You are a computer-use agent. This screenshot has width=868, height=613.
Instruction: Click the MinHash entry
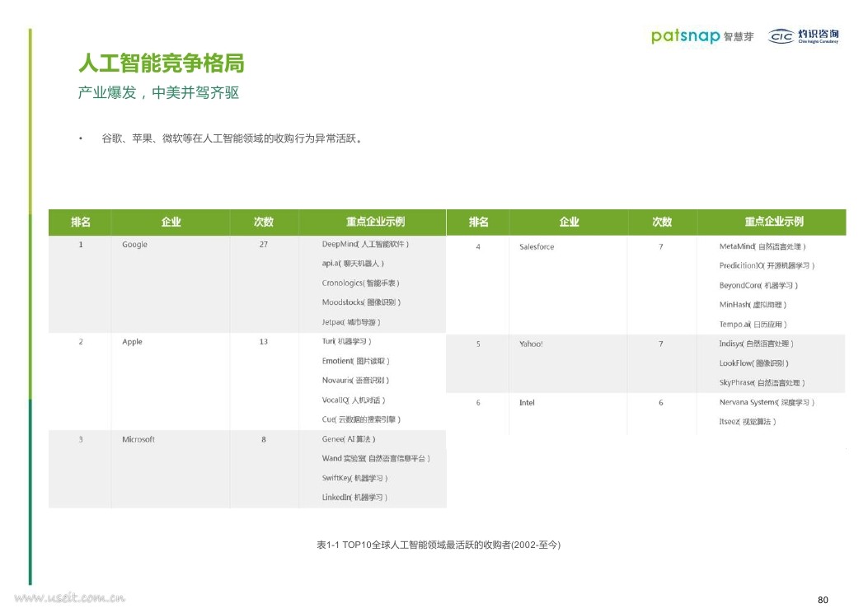tap(753, 304)
